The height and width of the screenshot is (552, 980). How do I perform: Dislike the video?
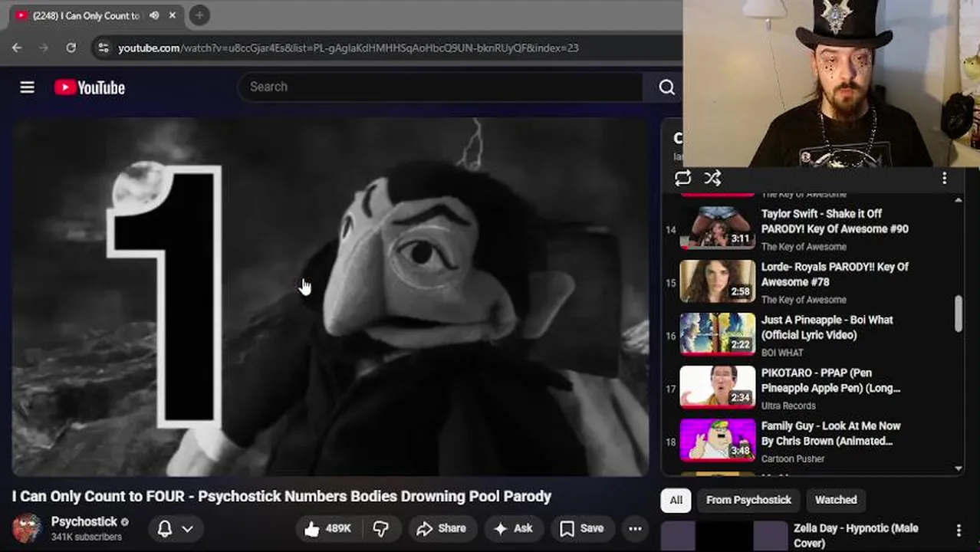[x=380, y=528]
